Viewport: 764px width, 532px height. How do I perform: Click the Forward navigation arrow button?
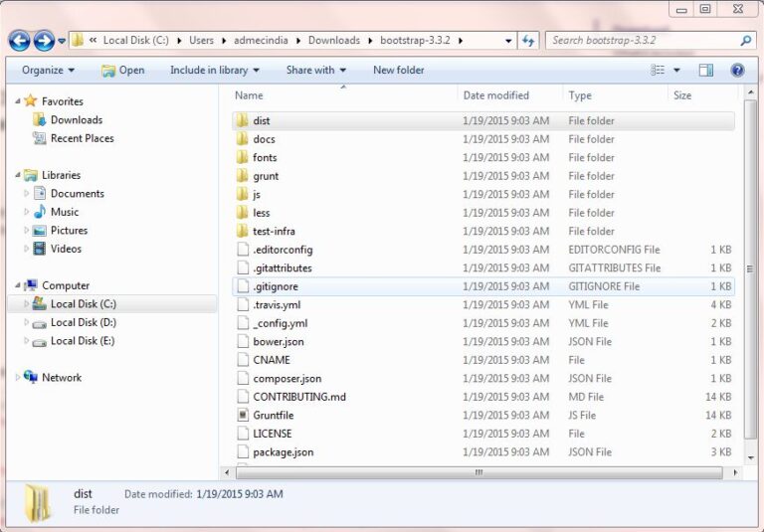pos(43,41)
